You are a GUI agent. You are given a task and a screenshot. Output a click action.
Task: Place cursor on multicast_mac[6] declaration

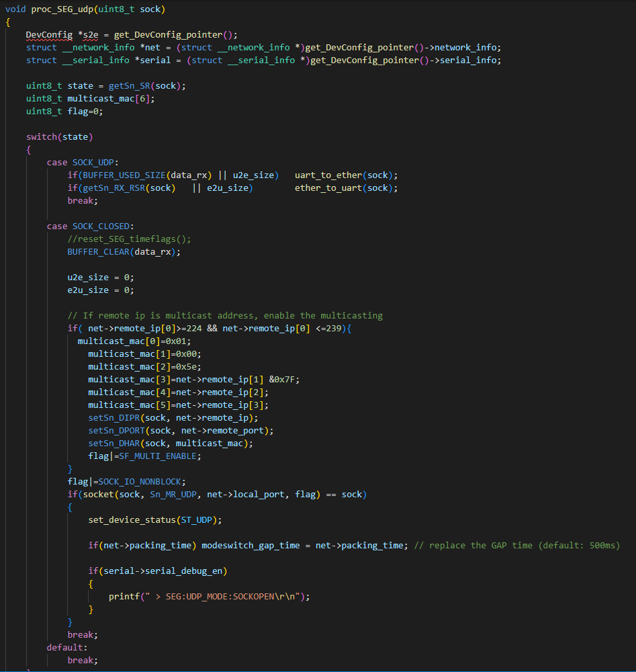click(111, 99)
